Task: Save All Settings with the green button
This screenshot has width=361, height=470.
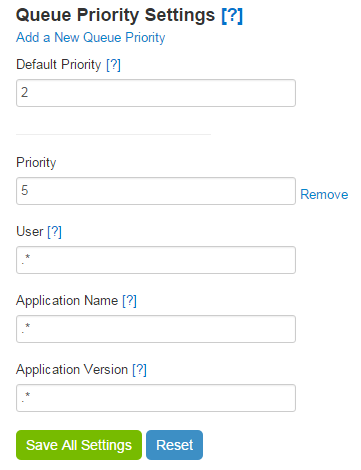Action: click(79, 445)
